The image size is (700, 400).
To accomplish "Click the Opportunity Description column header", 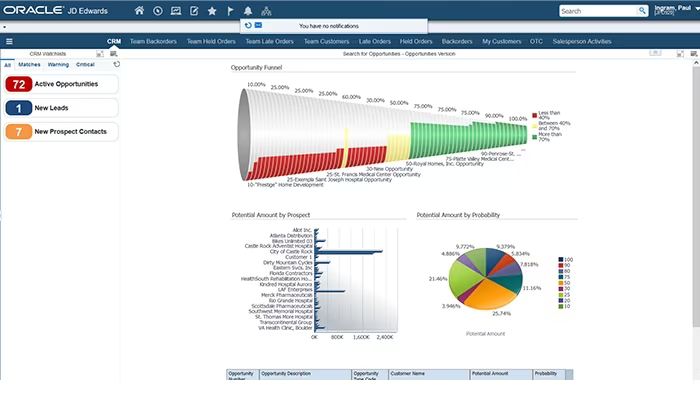I will click(305, 374).
